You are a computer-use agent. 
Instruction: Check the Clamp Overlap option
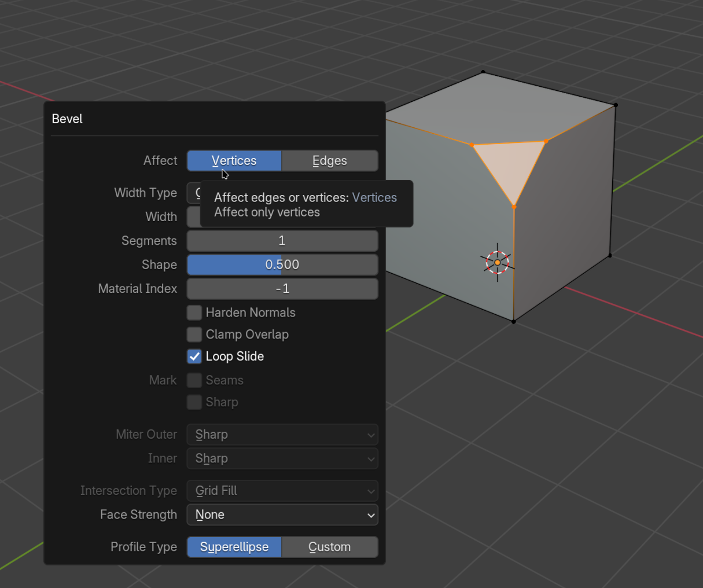[194, 335]
